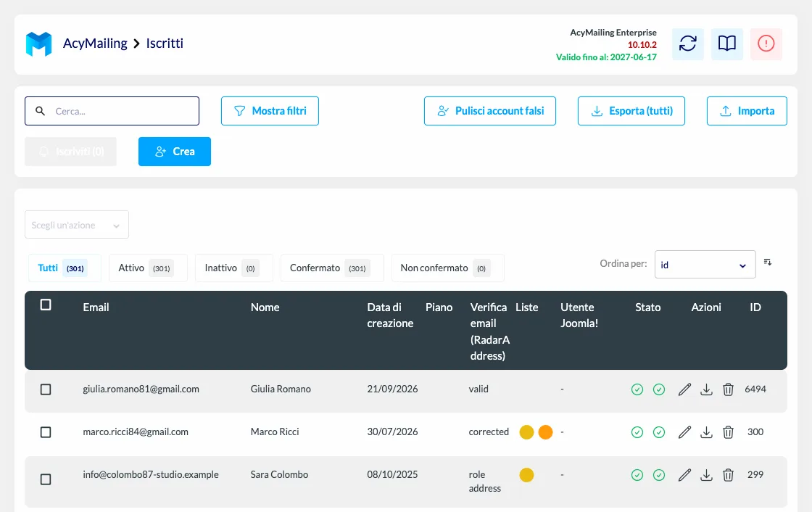
Task: Toggle sort order icon beside Ordina per
Action: [768, 263]
